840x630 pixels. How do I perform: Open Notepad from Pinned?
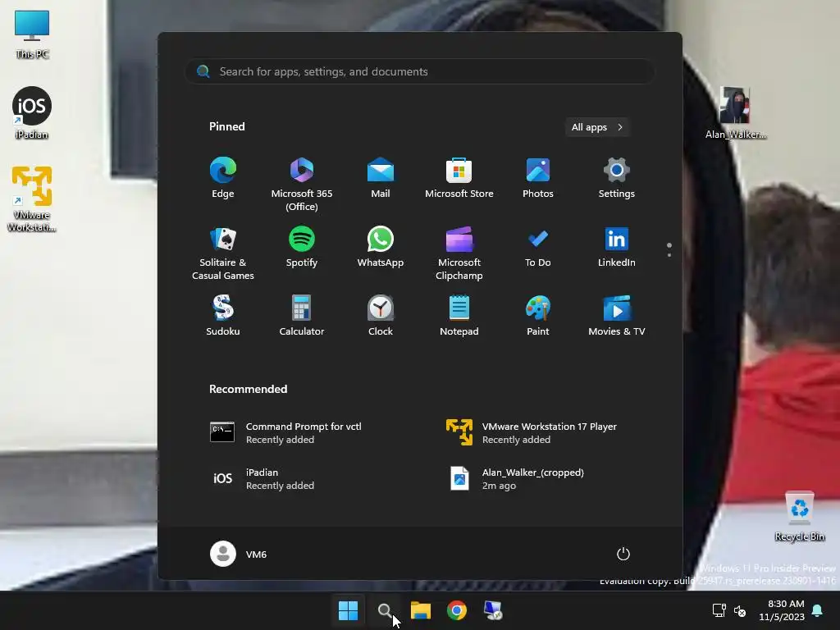(x=459, y=316)
